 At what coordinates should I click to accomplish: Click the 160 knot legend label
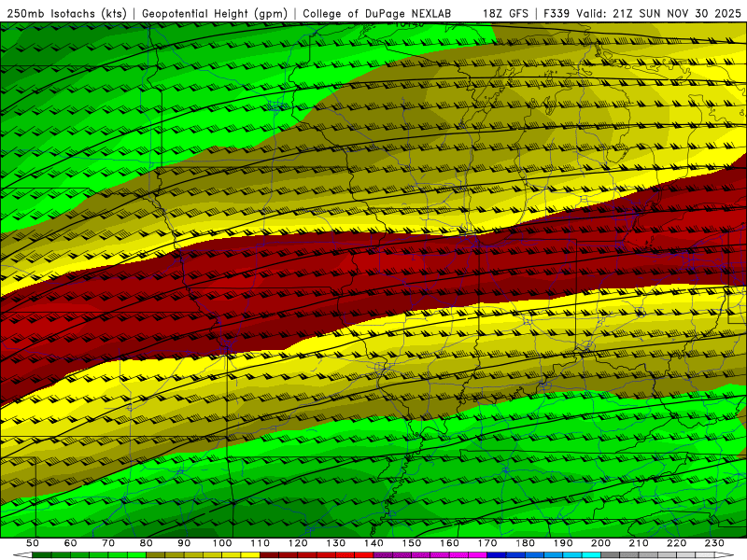(x=449, y=543)
